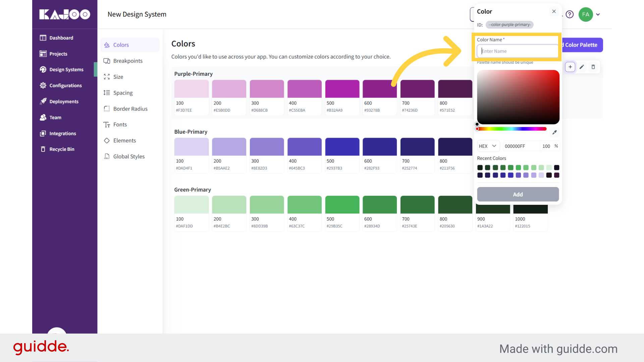Click the KAJOO logo

point(65,14)
